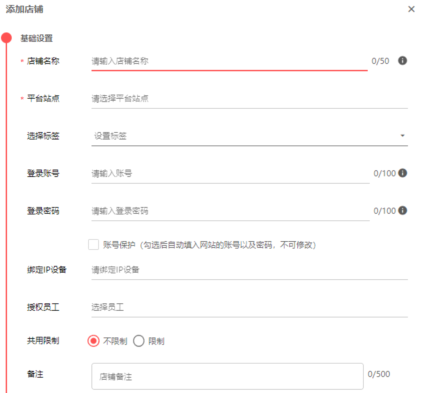Viewport: 422px width, 394px height.
Task: Open the 选择员工 selector
Action: point(249,307)
